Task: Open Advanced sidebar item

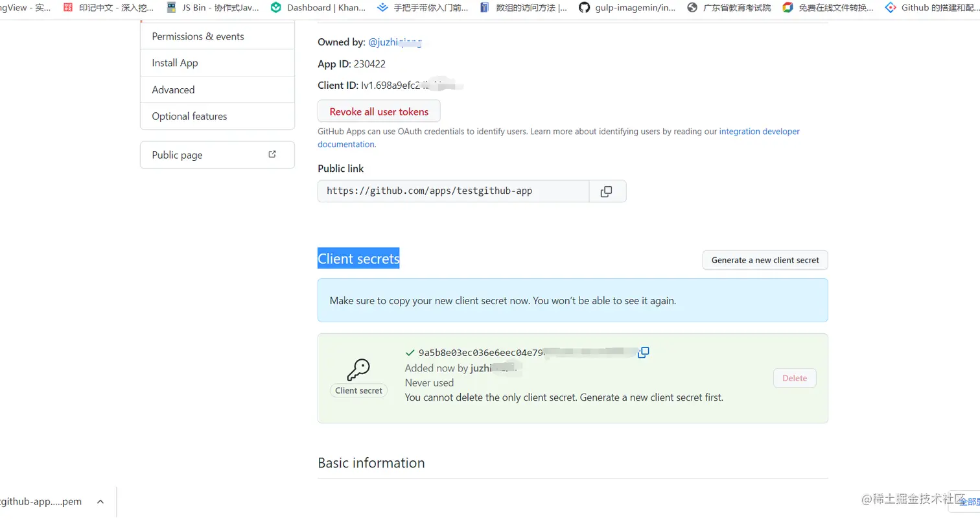Action: (217, 89)
